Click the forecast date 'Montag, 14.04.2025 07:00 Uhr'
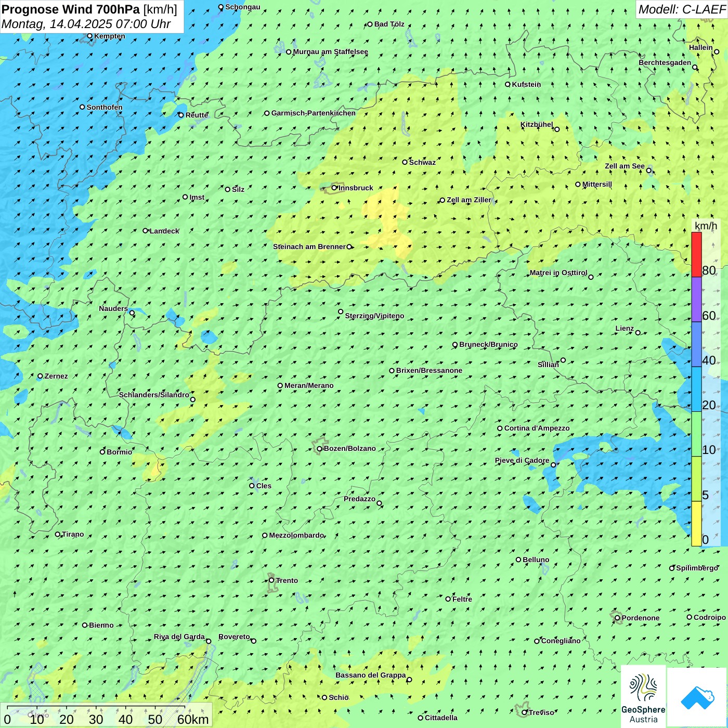728x728 pixels. pos(86,24)
